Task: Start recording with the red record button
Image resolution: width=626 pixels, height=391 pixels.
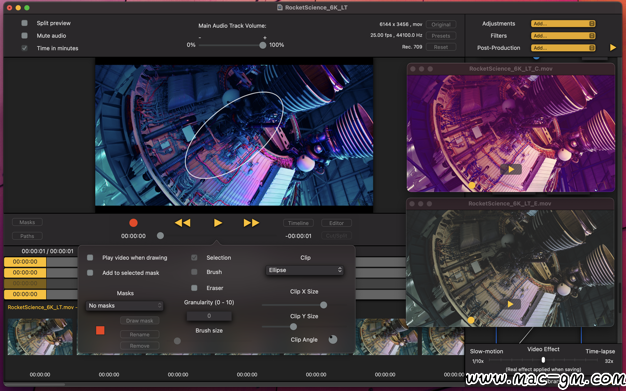Action: 133,223
